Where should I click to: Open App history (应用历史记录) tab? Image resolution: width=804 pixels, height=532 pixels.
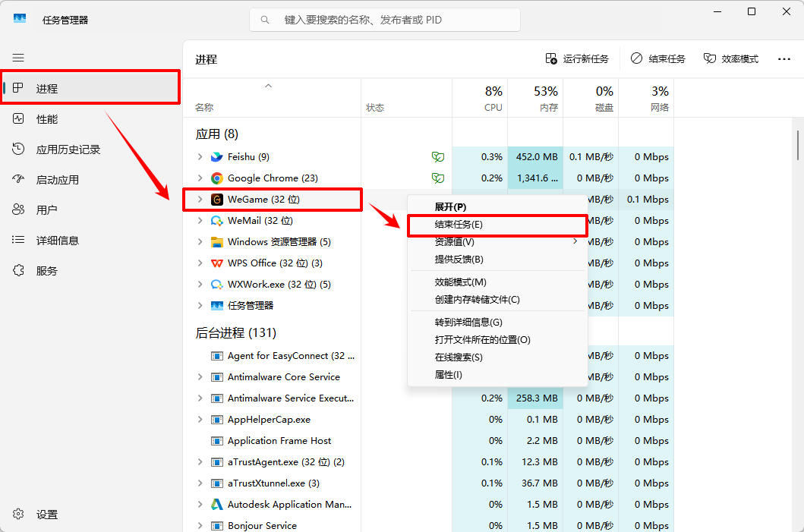coord(90,150)
